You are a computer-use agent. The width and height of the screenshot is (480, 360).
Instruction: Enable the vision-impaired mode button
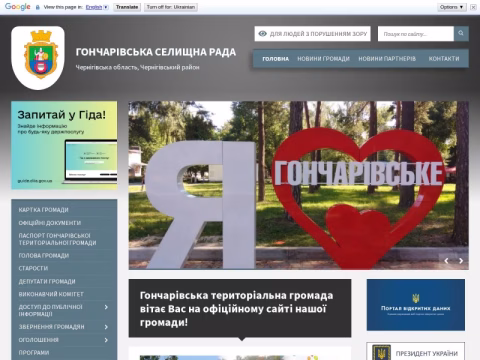[x=313, y=34]
